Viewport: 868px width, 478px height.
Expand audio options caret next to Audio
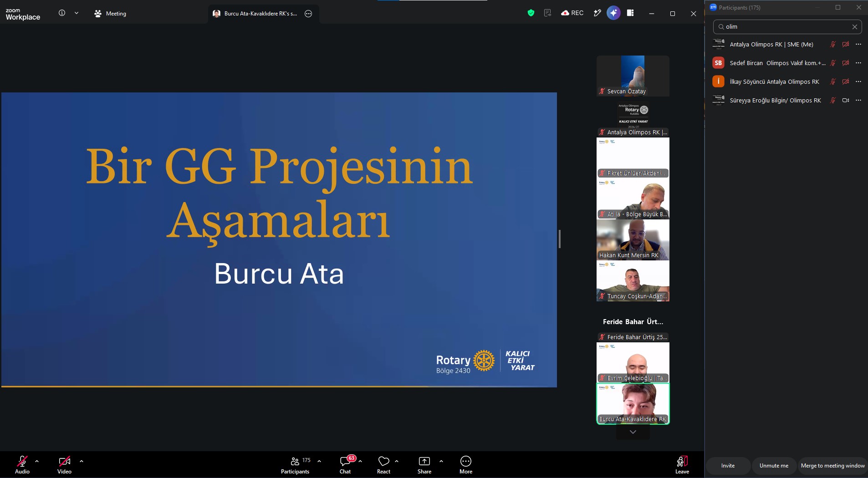click(37, 461)
